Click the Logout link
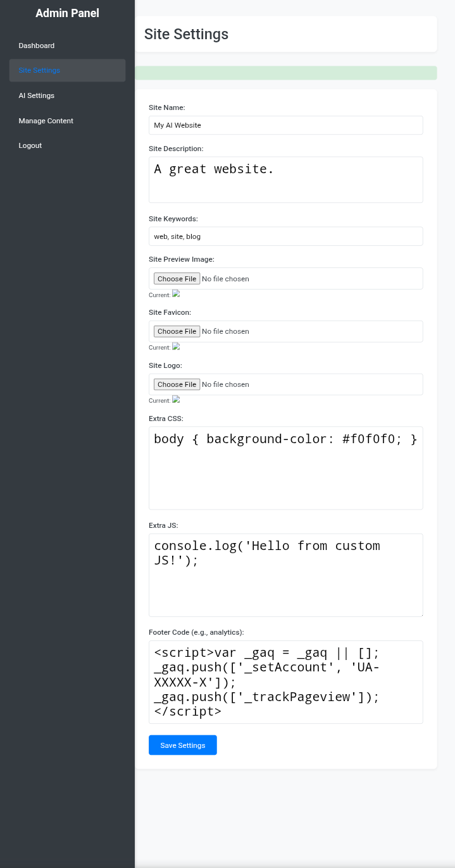Screen dimensions: 455x868 (30, 145)
